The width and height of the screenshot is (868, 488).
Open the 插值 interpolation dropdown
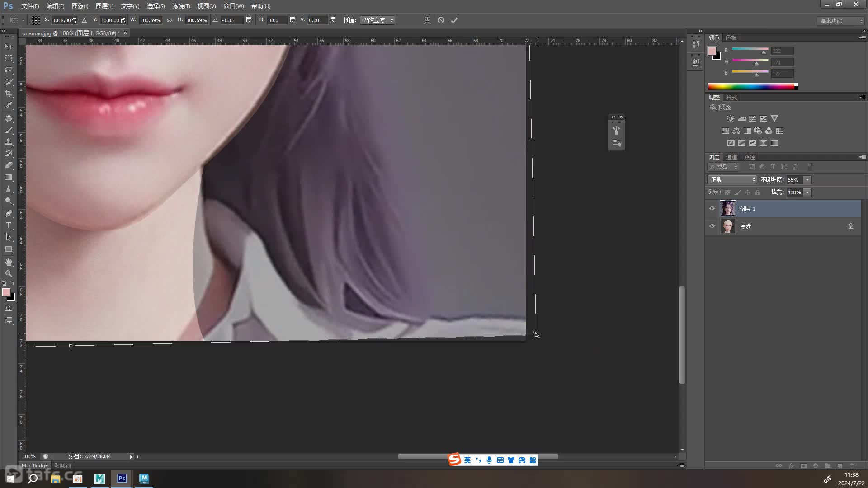tap(377, 20)
